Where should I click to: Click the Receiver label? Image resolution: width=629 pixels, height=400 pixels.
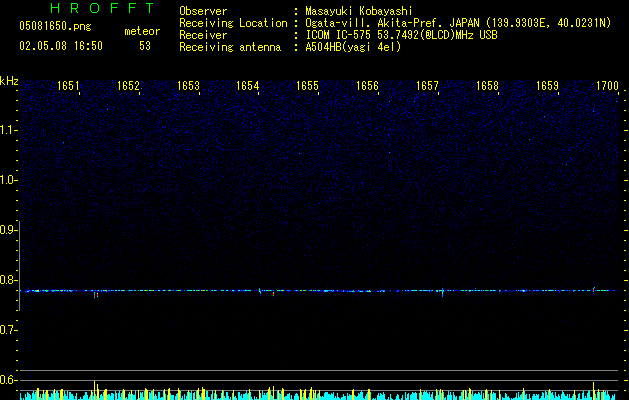203,35
